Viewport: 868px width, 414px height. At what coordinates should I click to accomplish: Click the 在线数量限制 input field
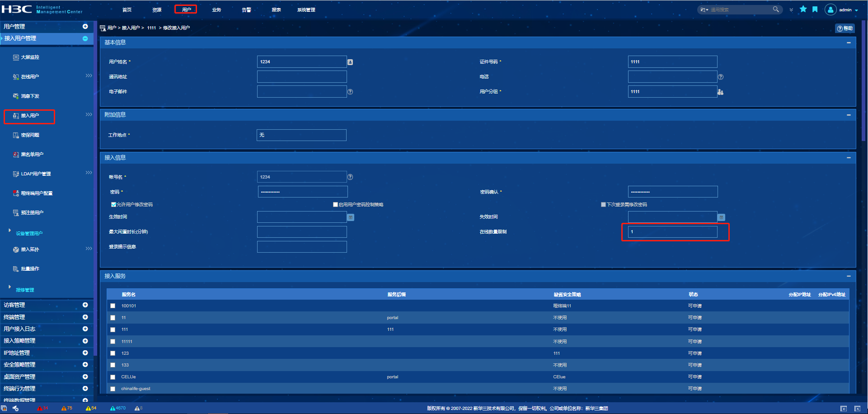click(672, 232)
